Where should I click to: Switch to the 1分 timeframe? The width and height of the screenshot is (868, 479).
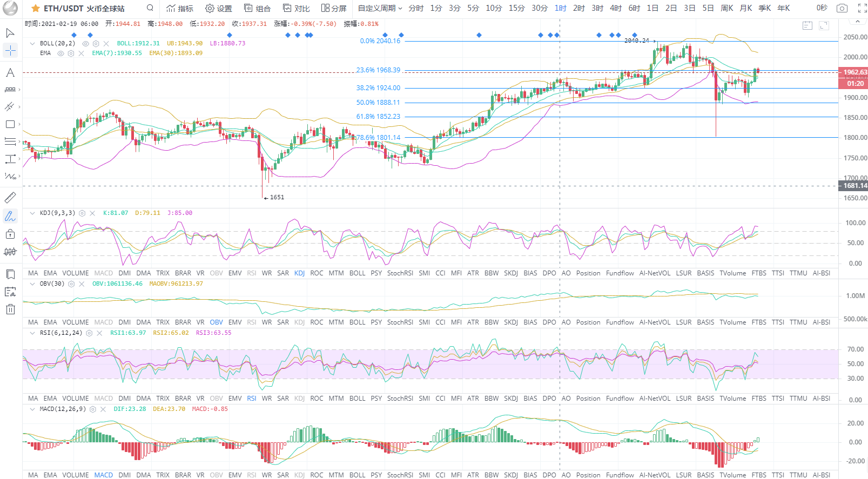click(x=436, y=8)
